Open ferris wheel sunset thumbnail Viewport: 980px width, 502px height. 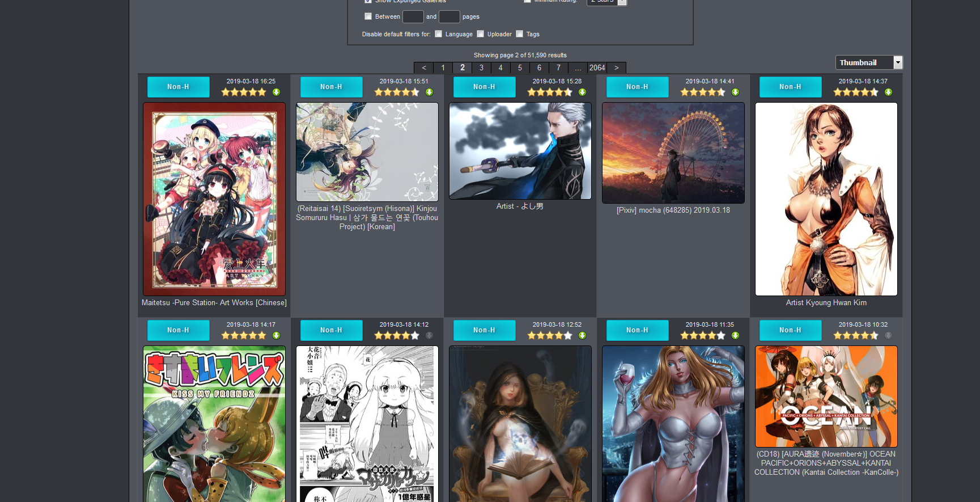673,153
